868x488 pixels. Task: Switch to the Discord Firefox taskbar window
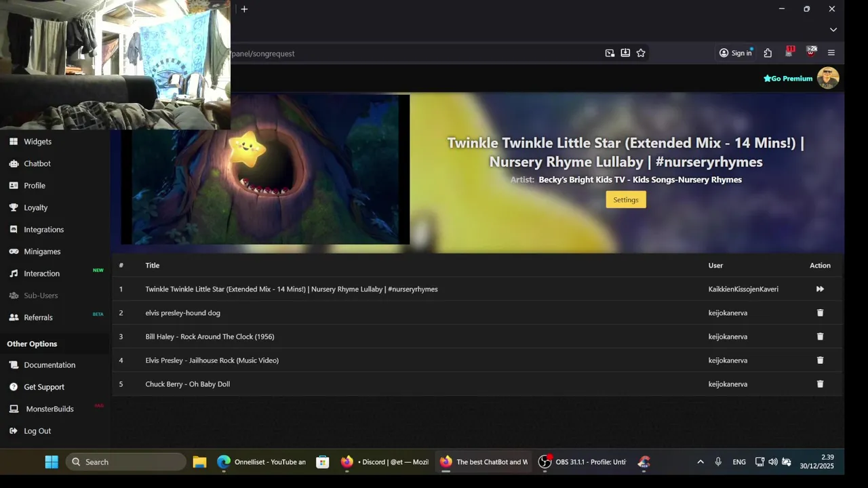click(x=384, y=462)
